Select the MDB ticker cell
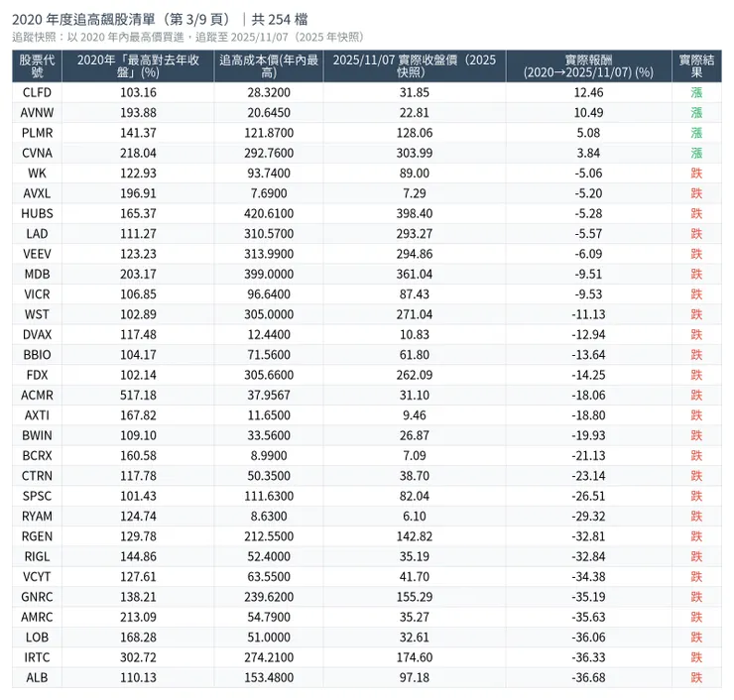This screenshot has width=734, height=700. pos(37,274)
